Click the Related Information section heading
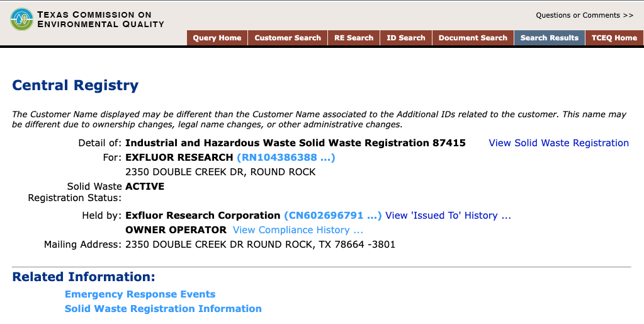 [84, 277]
